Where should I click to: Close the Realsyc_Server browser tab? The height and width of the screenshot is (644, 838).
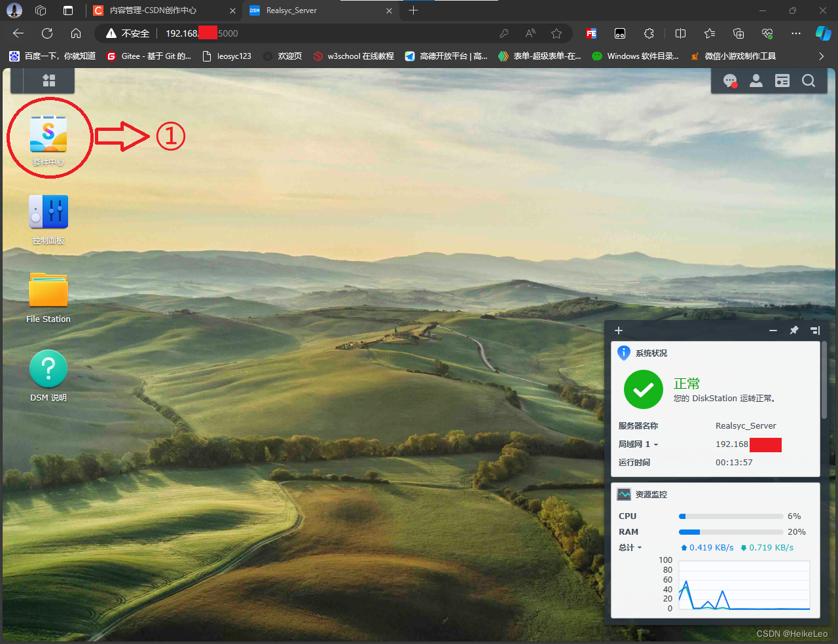(389, 10)
